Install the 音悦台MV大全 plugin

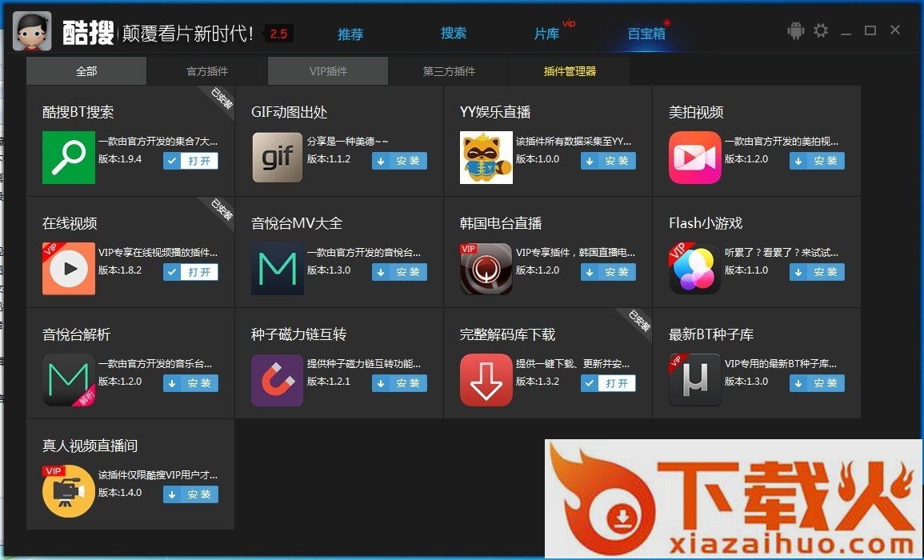399,272
